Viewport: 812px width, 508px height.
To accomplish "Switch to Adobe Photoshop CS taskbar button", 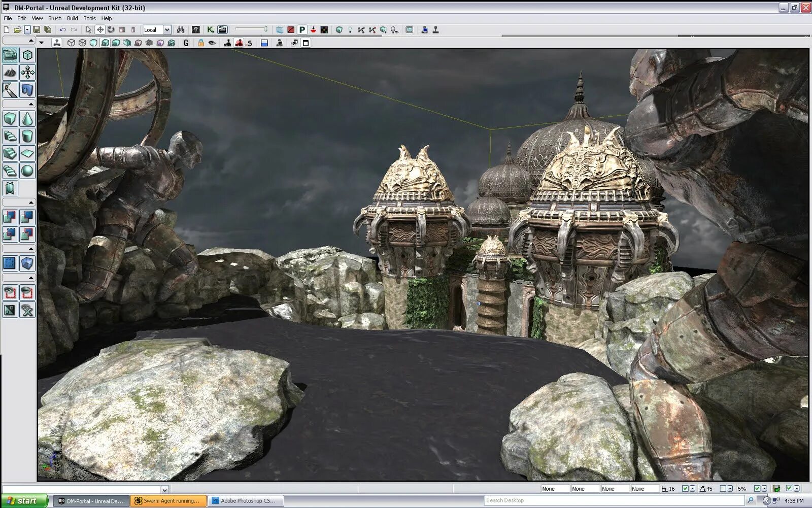I will [246, 501].
